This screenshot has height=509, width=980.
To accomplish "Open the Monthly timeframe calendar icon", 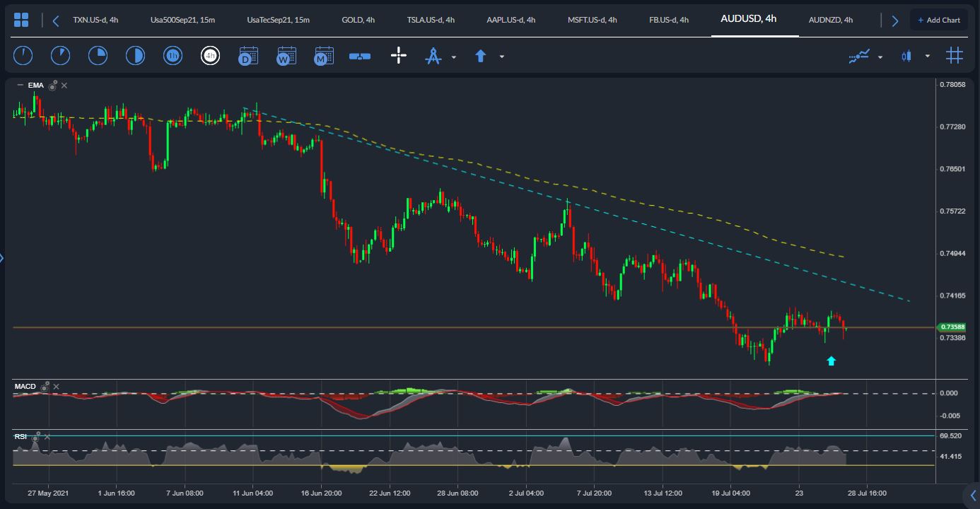I will click(323, 55).
